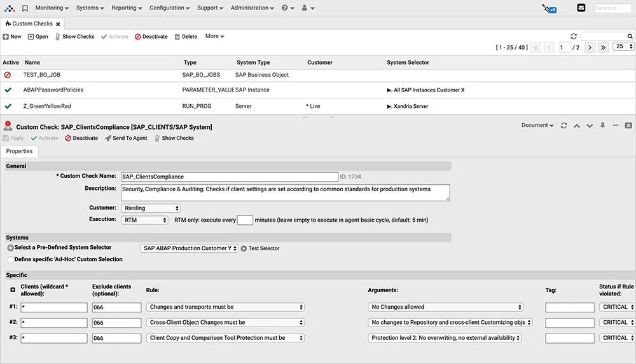Open the mail envelope icon

[581, 8]
